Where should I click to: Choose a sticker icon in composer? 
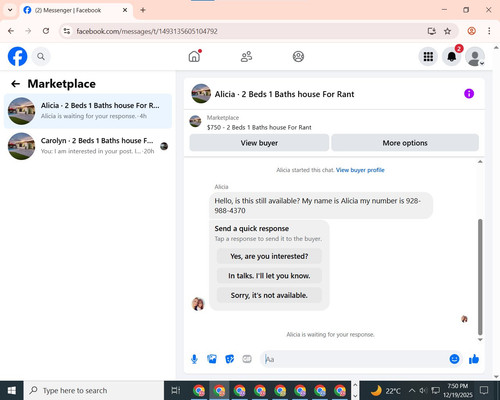click(230, 359)
